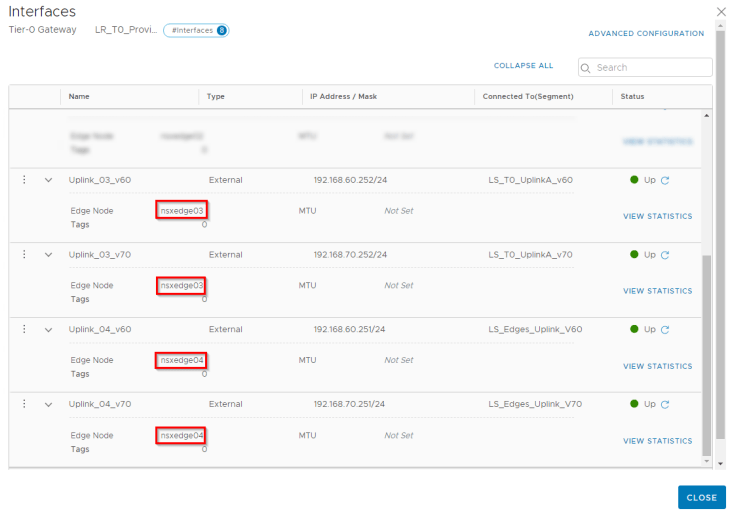The height and width of the screenshot is (513, 730).
Task: Refresh status of Uplink_04_v60 interface
Action: coord(665,329)
